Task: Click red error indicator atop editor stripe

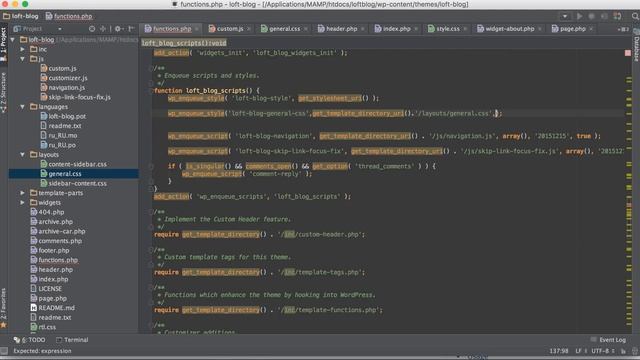Action: point(628,53)
